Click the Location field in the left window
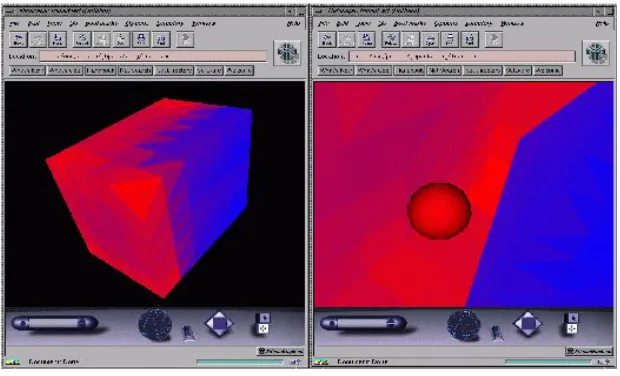Screen dimensions: 620x376 (x=153, y=57)
